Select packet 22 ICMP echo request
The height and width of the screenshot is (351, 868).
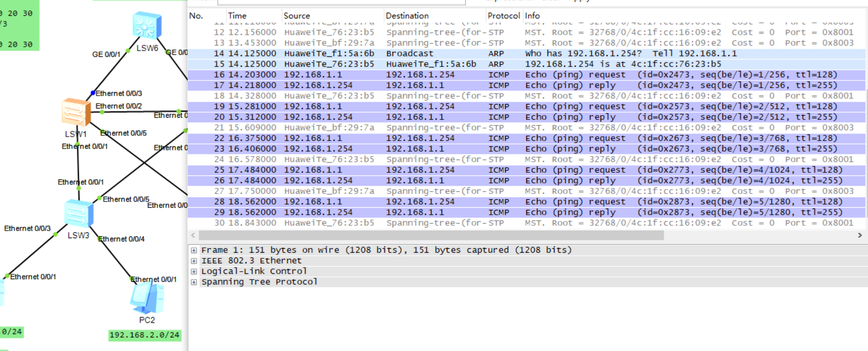[526, 138]
